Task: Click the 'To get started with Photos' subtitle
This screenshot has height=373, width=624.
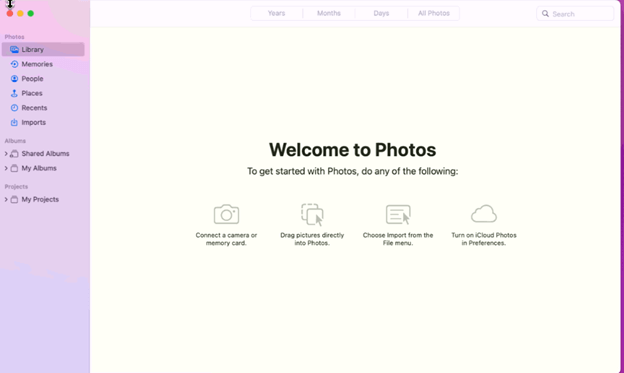Action: pos(353,171)
